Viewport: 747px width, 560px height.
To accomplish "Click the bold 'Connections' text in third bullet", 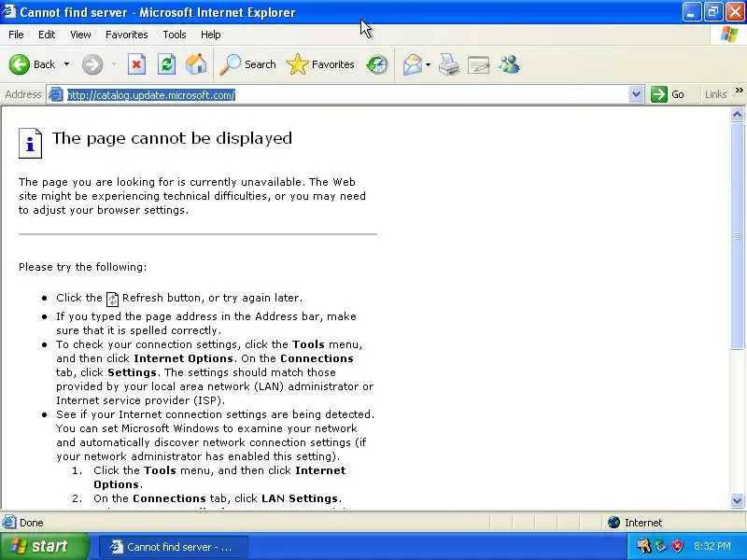I will (x=317, y=358).
